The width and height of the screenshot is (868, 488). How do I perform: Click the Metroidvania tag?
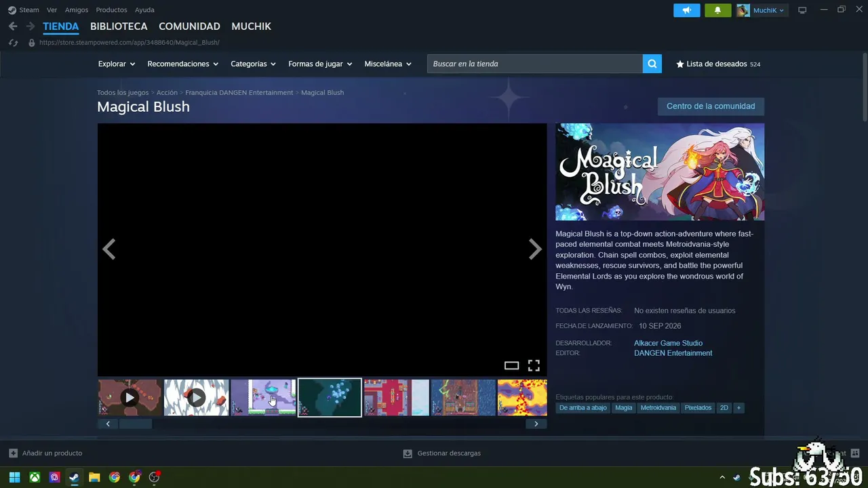pos(658,408)
